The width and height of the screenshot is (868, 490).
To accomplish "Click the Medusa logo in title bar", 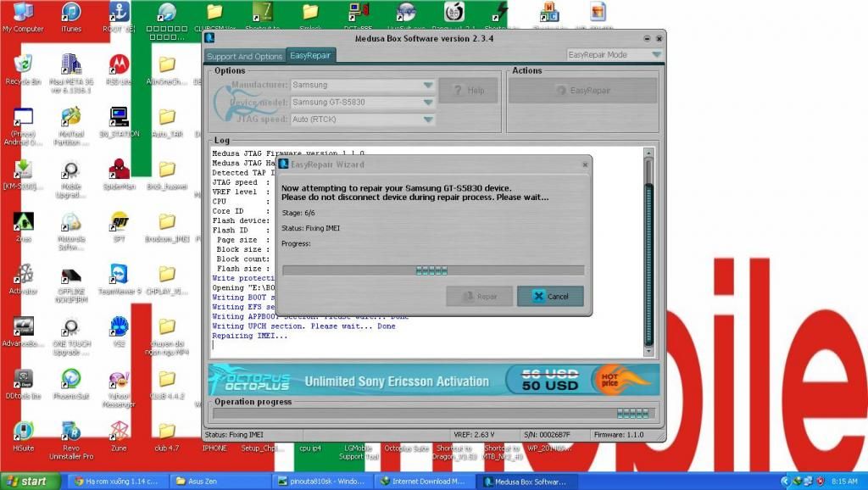I will pyautogui.click(x=210, y=37).
